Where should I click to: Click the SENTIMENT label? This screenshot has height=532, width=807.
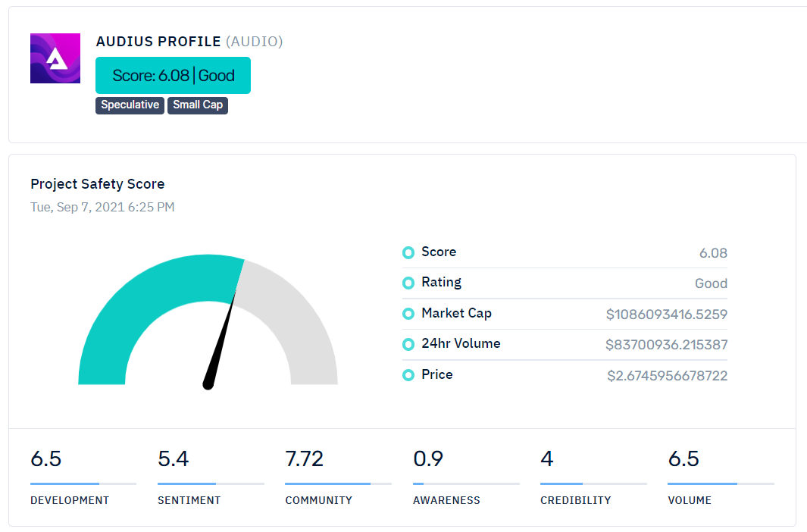click(x=189, y=500)
